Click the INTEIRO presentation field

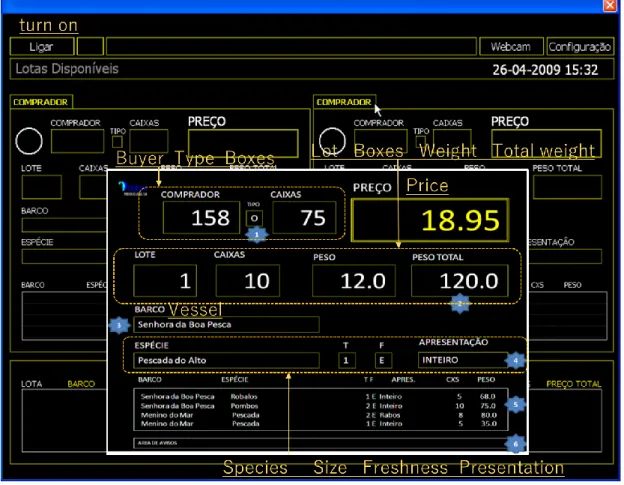(465, 361)
